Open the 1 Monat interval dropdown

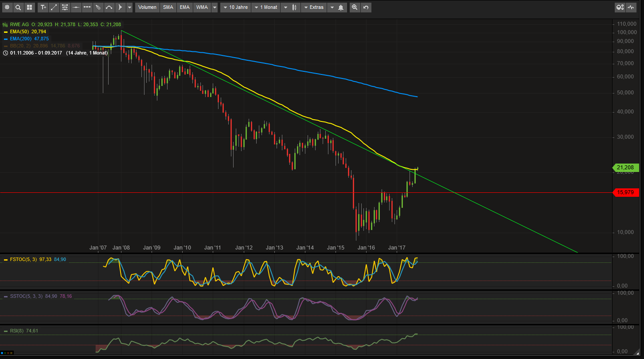[x=265, y=7]
